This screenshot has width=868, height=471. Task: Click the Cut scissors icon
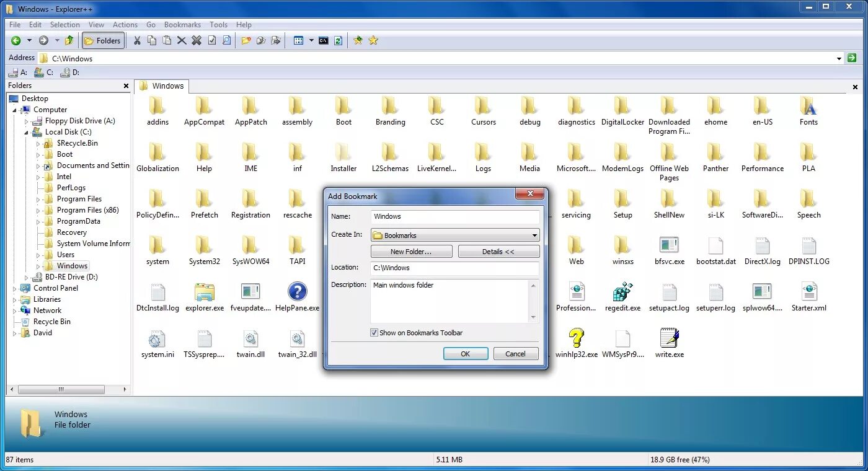point(137,40)
